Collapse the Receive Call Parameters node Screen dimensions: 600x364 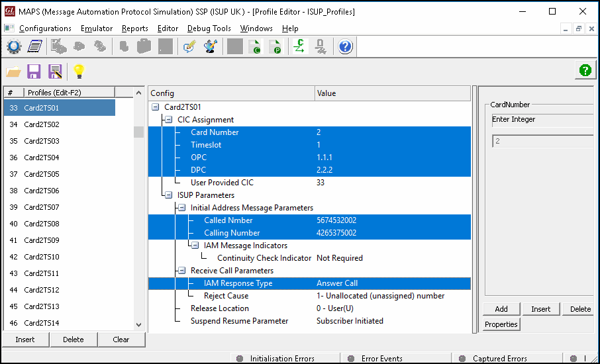tap(182, 270)
